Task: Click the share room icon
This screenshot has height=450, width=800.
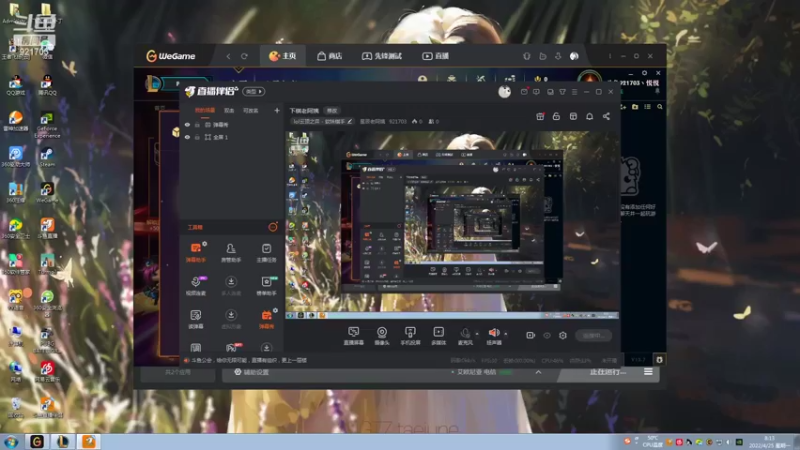Action: click(606, 116)
